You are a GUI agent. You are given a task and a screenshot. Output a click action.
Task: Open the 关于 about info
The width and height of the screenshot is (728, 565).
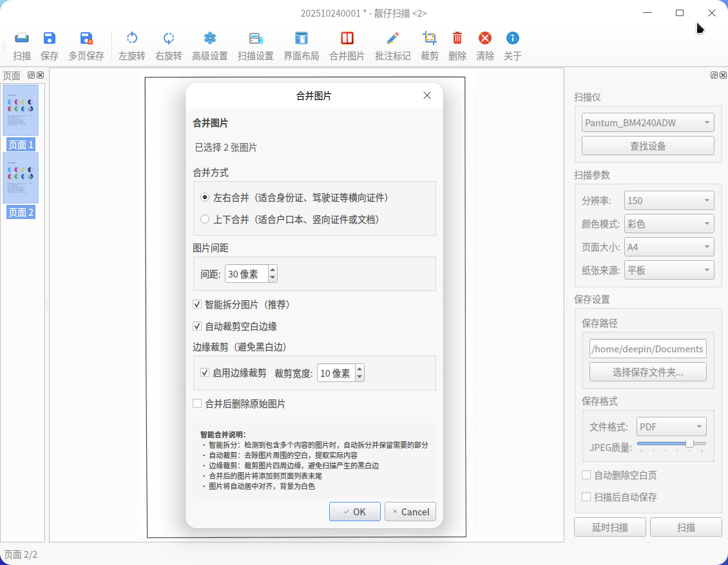pyautogui.click(x=513, y=46)
